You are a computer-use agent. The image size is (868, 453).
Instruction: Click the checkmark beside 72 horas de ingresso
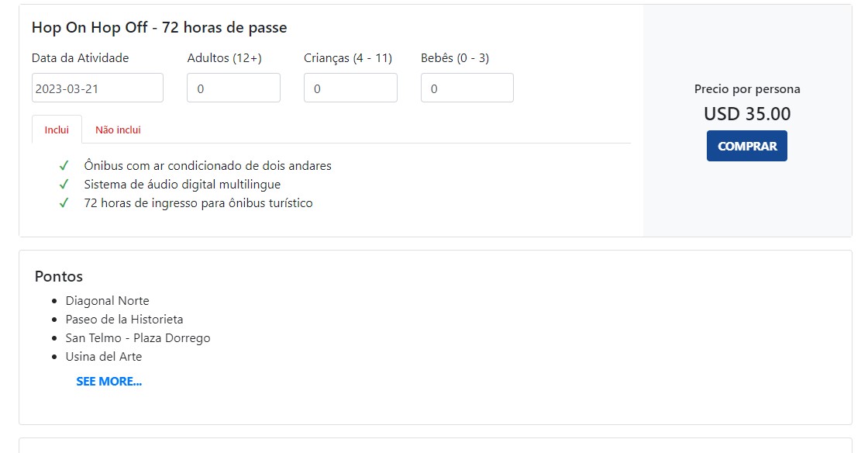tap(64, 203)
